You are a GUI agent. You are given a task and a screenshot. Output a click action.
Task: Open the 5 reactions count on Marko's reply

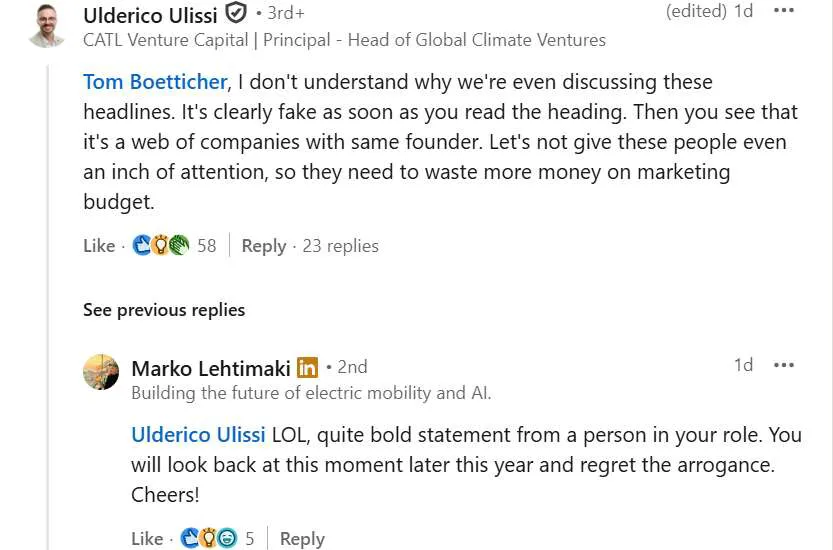(x=250, y=539)
